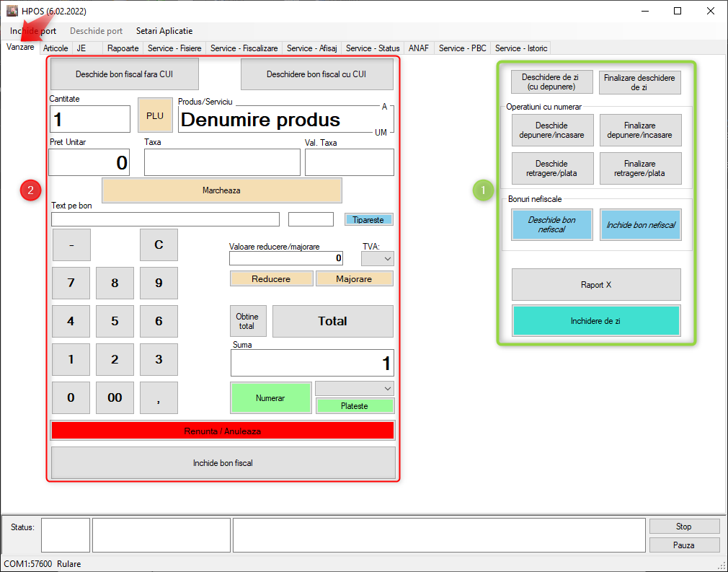The image size is (728, 572).
Task: Click keypad digit 3
Action: pos(159,359)
